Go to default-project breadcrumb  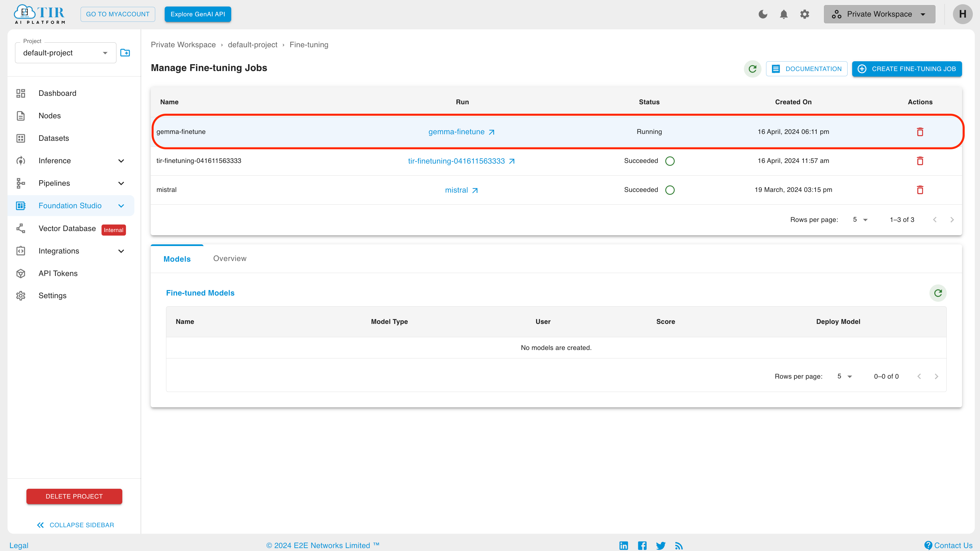(x=253, y=44)
